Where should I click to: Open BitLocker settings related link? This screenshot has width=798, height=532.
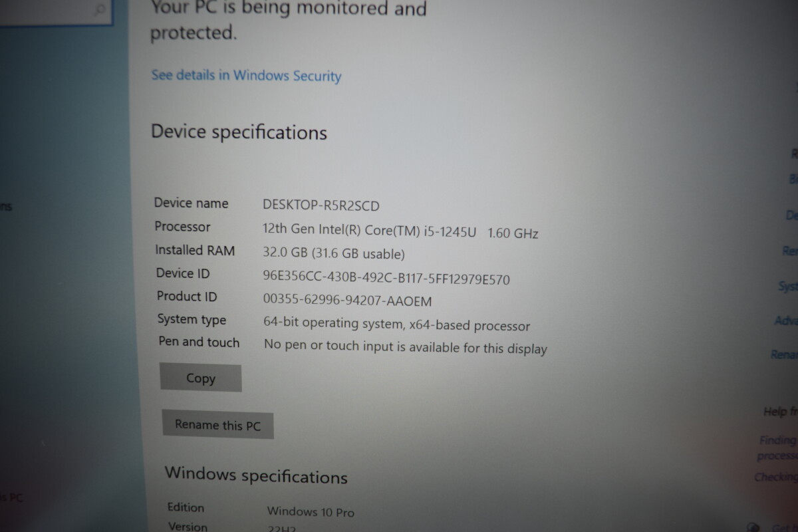[x=793, y=180]
